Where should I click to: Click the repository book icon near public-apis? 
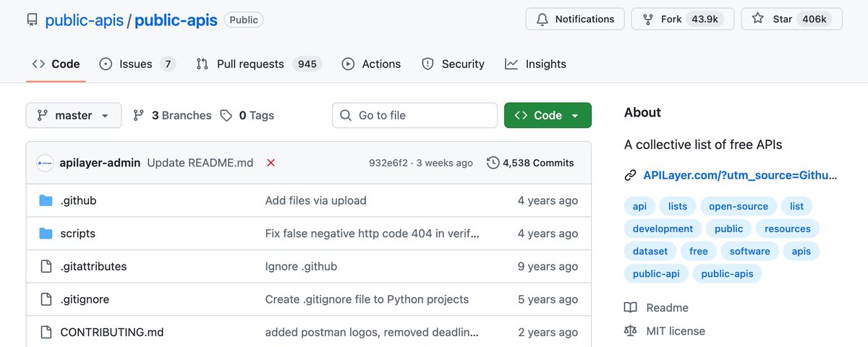pyautogui.click(x=32, y=20)
